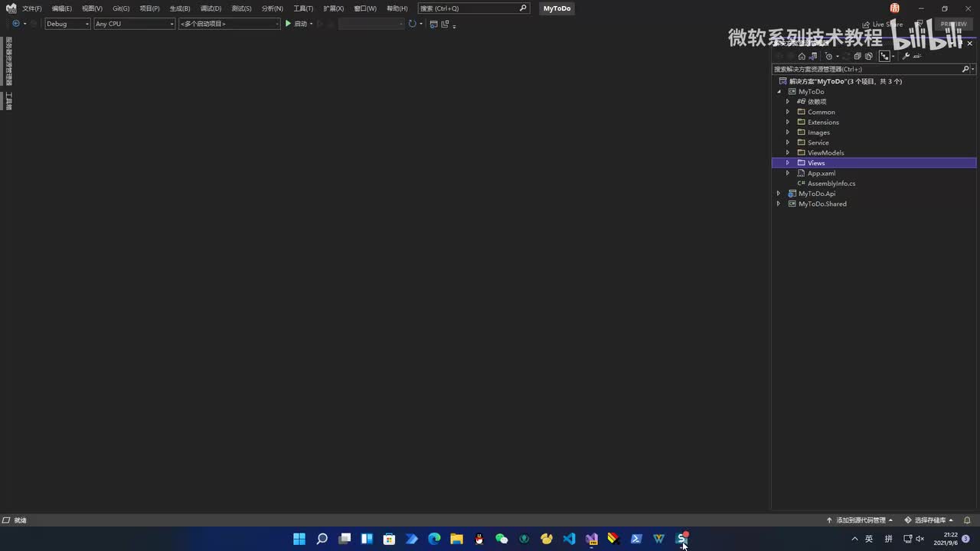Toggle show all files in Solution Explorer
Screen dimensions: 980x551
[869, 56]
